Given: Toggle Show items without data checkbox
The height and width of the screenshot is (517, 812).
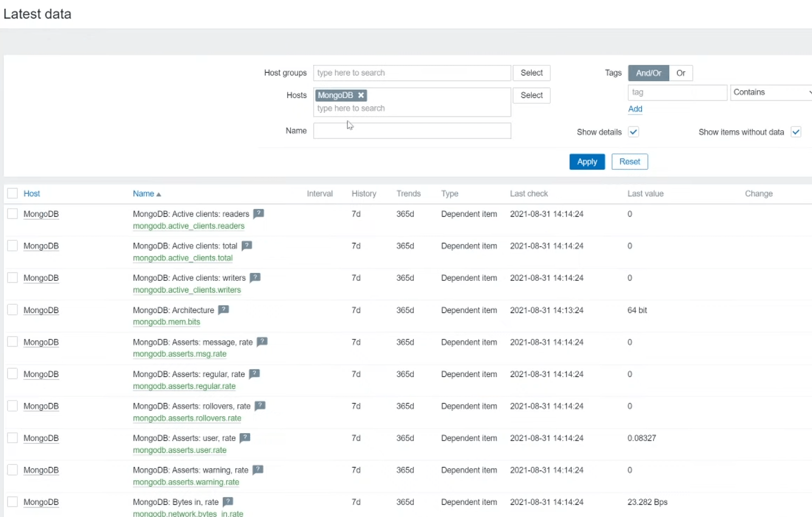Looking at the screenshot, I should click(x=796, y=132).
